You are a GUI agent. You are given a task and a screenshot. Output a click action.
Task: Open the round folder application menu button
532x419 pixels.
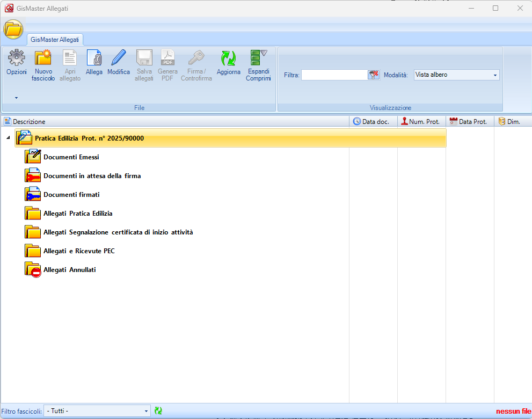coord(13,29)
